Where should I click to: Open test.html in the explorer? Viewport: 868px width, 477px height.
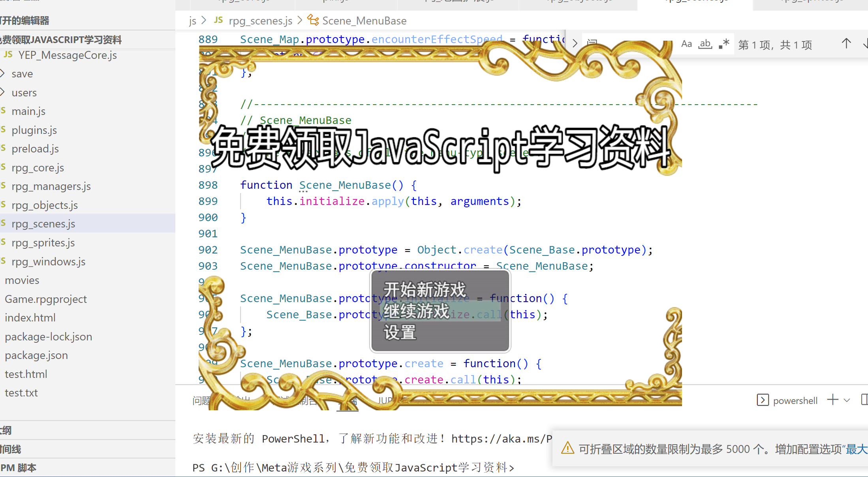26,374
